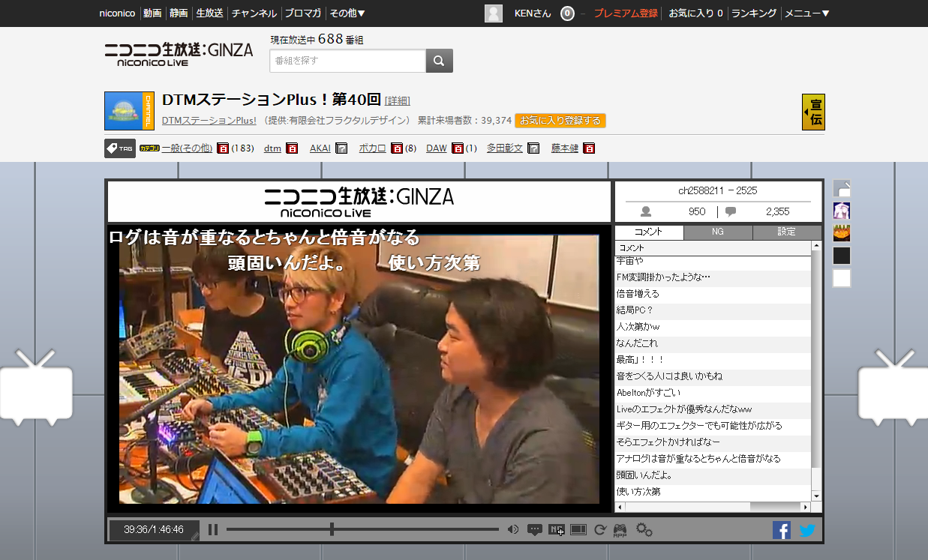Open dictionary icon next to ボカロ tag
The image size is (928, 560).
[x=397, y=148]
